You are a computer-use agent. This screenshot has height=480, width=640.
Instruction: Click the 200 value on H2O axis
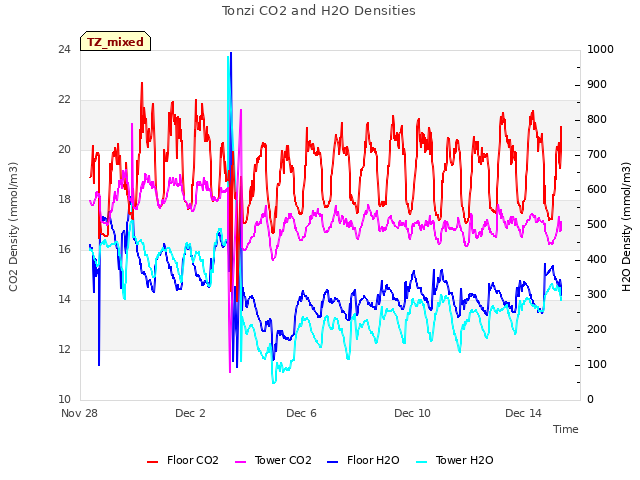point(597,330)
